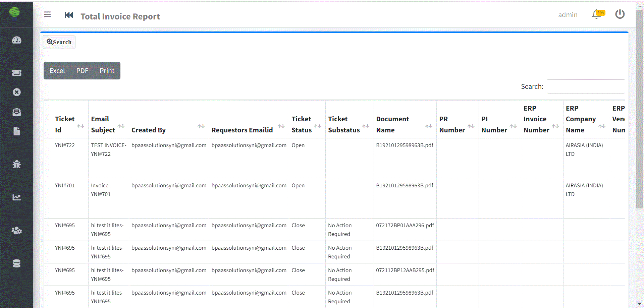The image size is (644, 308).
Task: Click the vertical page scrollbar thumb
Action: (640, 109)
